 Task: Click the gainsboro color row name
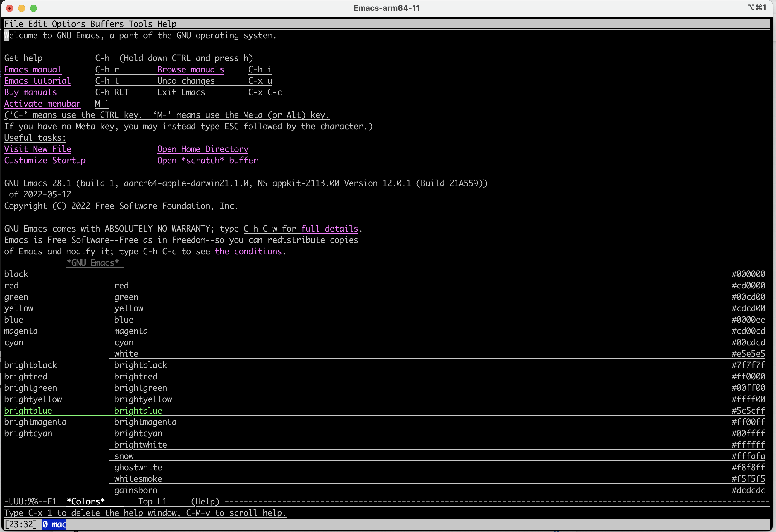136,490
